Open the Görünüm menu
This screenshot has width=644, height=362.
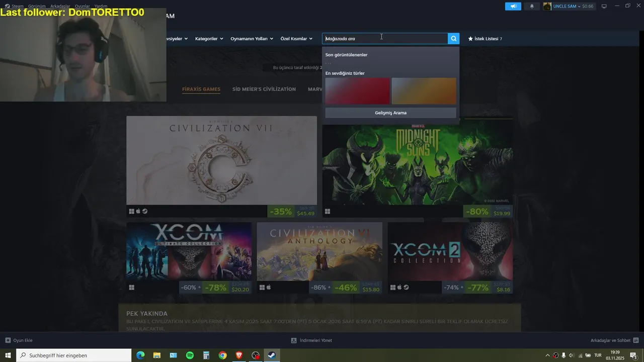[x=37, y=6]
